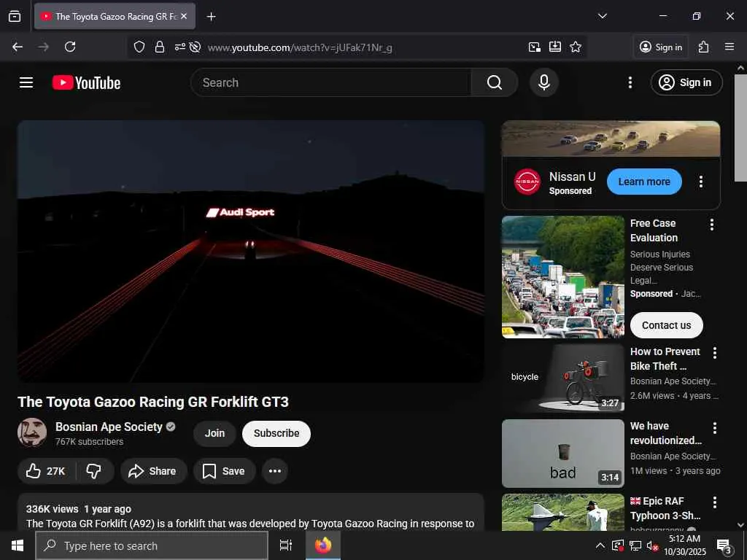Dislike the video with thumbs down

click(x=94, y=471)
